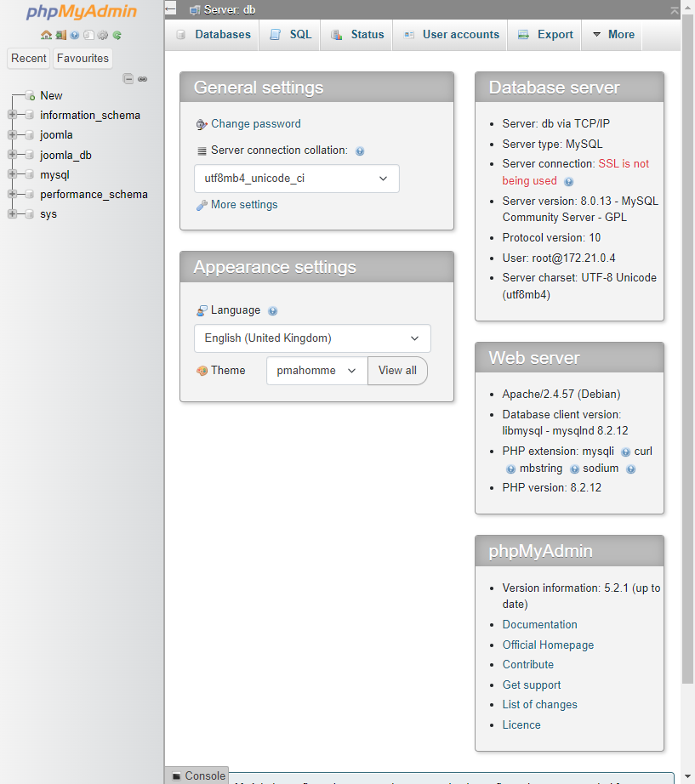Select performance_schema database in tree
This screenshot has height=784, width=695.
click(x=94, y=194)
